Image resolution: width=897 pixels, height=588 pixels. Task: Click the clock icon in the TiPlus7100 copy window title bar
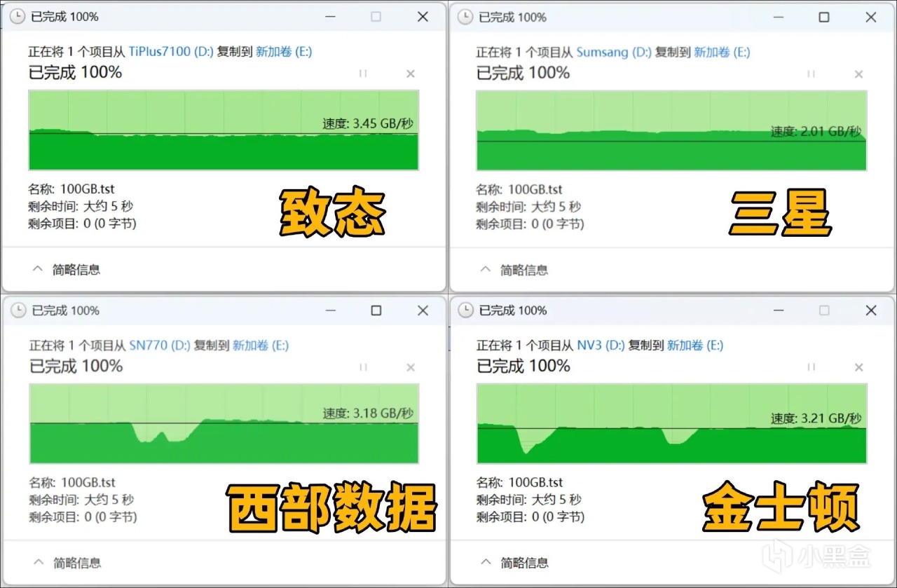pyautogui.click(x=18, y=17)
